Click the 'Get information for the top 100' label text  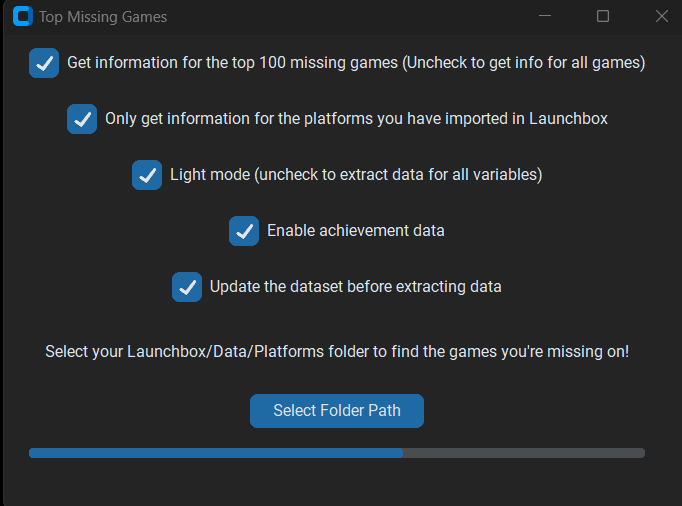(356, 63)
